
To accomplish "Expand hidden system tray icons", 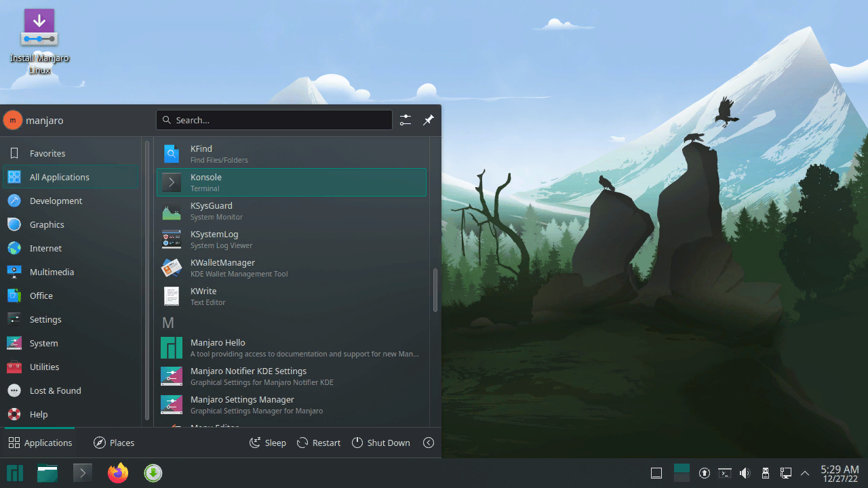I will tap(805, 473).
